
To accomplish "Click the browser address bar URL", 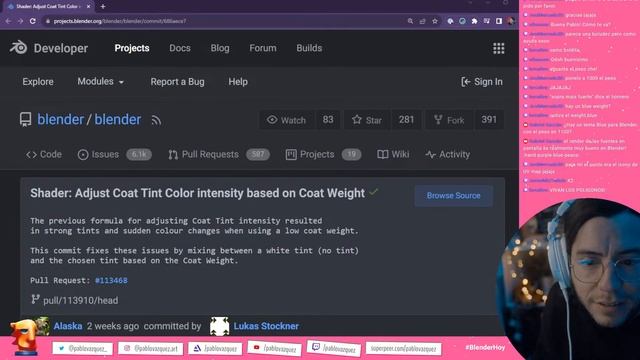I will pos(120,21).
